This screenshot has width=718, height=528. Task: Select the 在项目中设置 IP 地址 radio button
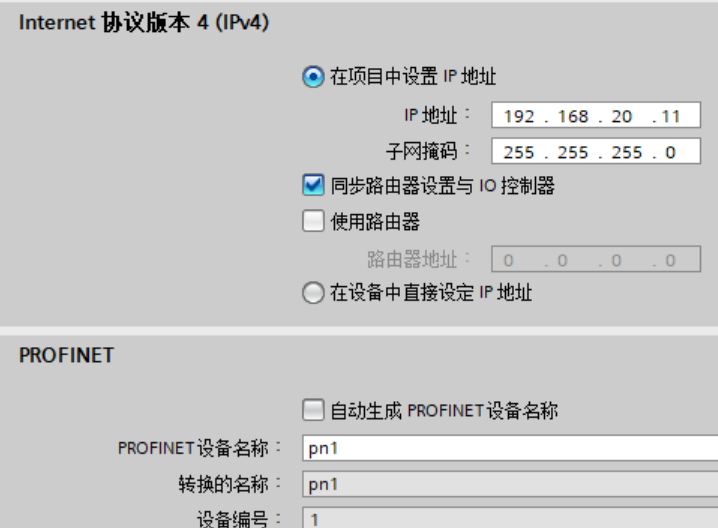pos(313,76)
